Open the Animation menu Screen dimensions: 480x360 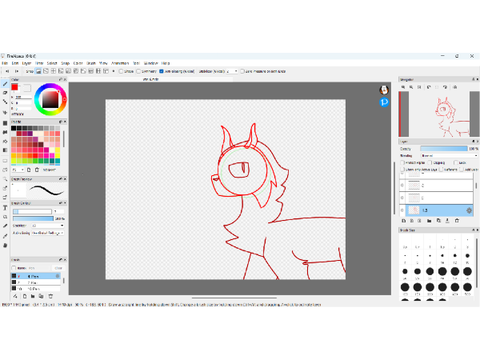pos(120,63)
